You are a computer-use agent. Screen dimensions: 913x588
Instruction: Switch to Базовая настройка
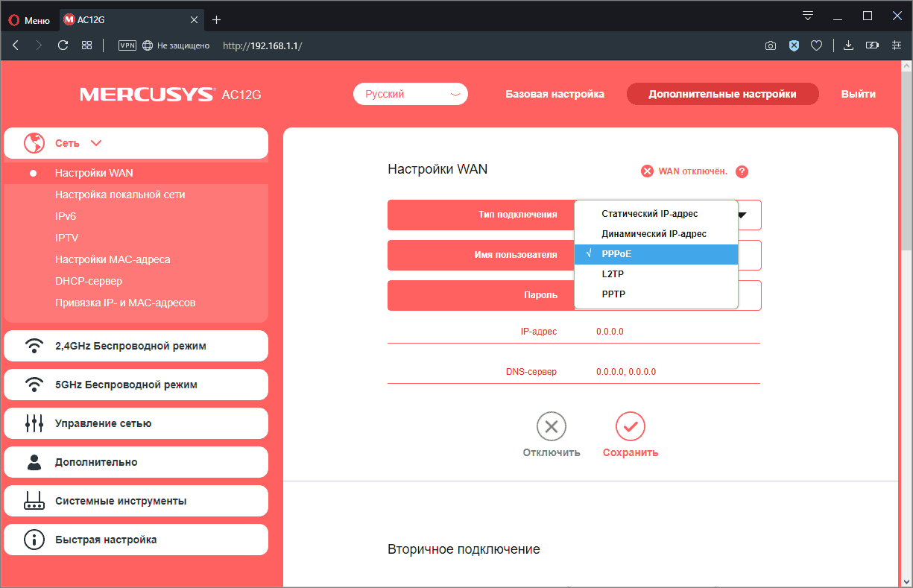(555, 94)
